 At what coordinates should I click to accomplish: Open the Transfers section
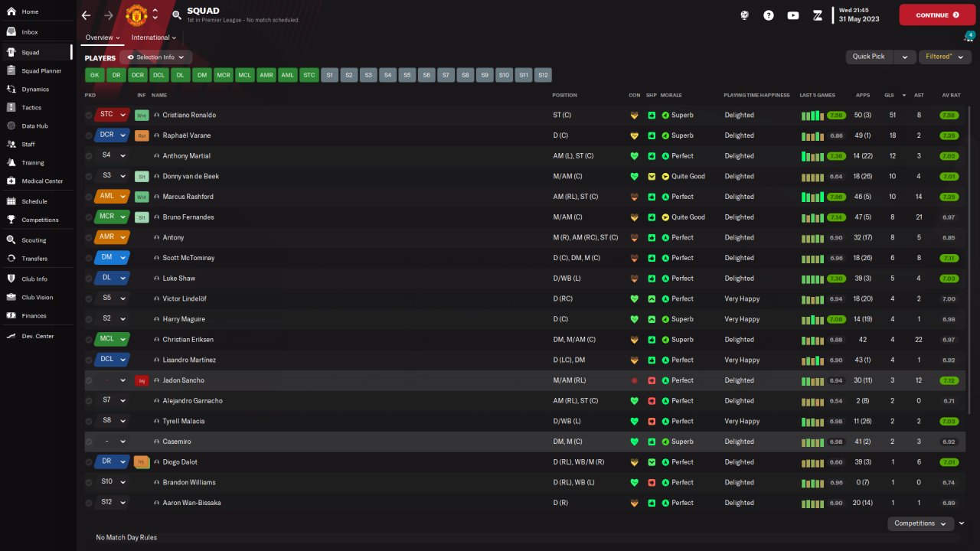tap(34, 259)
